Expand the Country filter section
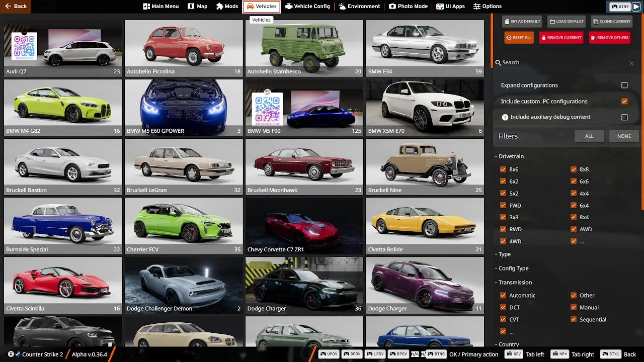The width and height of the screenshot is (644, 362). (507, 344)
